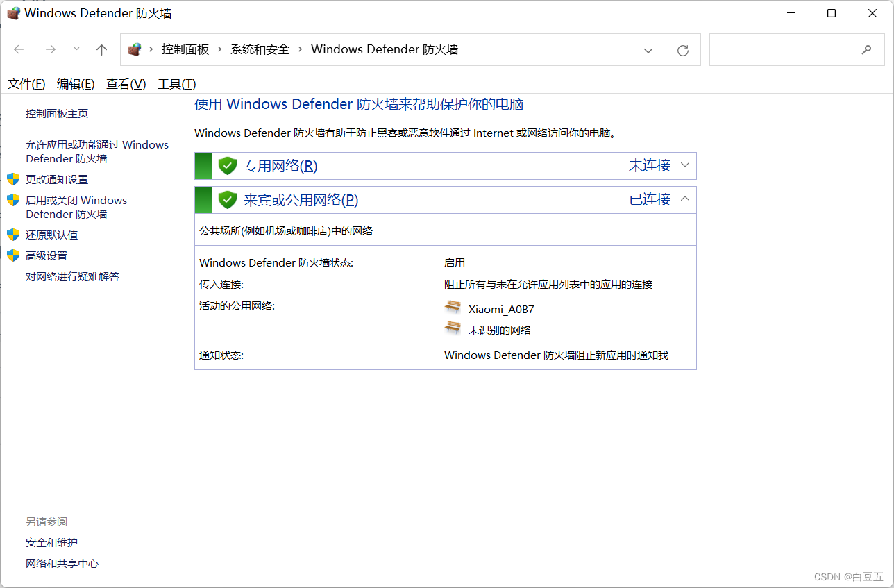Click the 传入连接: label
The image size is (894, 588).
[x=221, y=285]
